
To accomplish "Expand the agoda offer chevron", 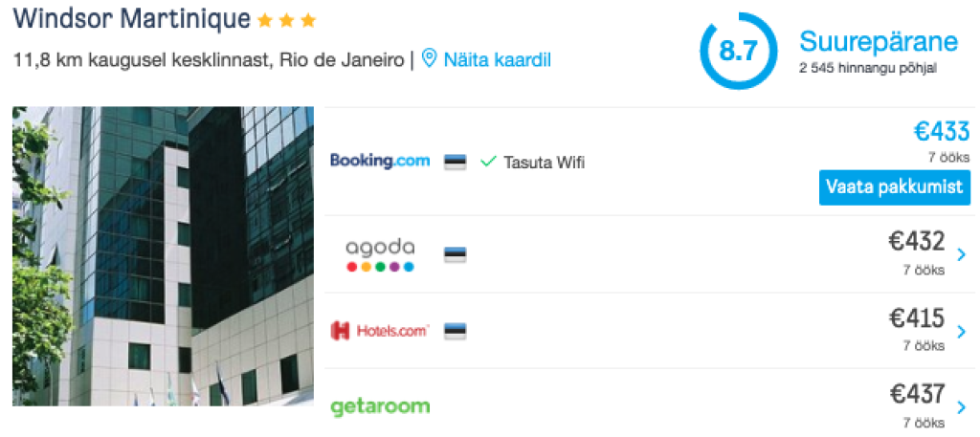I will (x=961, y=254).
